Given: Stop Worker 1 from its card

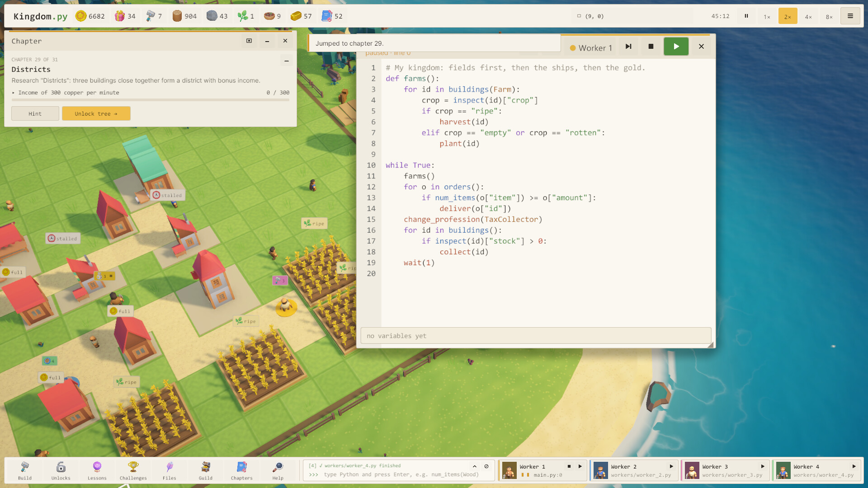Looking at the screenshot, I should [x=569, y=466].
